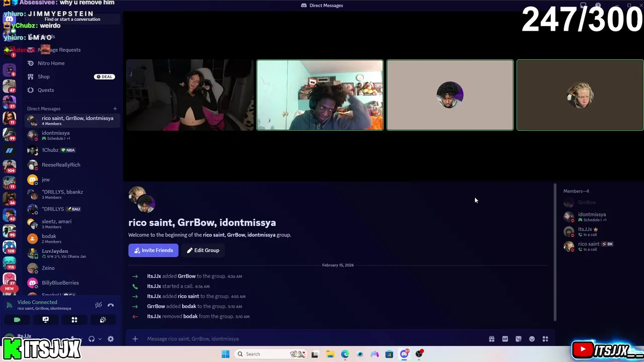Open the Shop page
The image size is (644, 362).
pyautogui.click(x=72, y=76)
